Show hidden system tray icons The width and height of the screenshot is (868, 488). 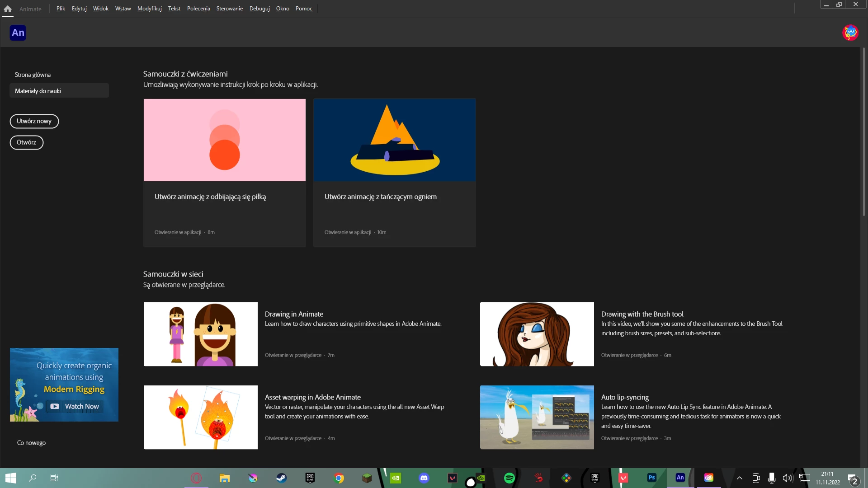pyautogui.click(x=740, y=478)
